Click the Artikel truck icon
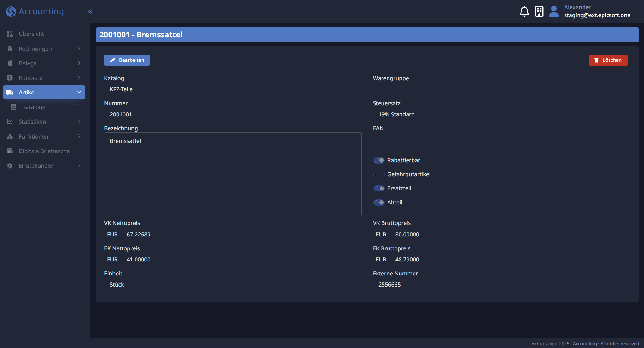The image size is (644, 348). pyautogui.click(x=10, y=93)
